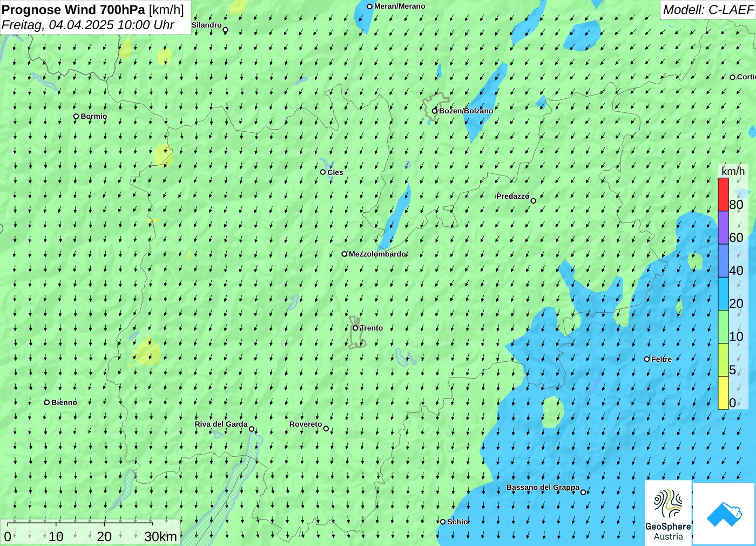Screen dimensions: 756x546
Task: Click the 'Bienno' map label
Action: coord(64,402)
